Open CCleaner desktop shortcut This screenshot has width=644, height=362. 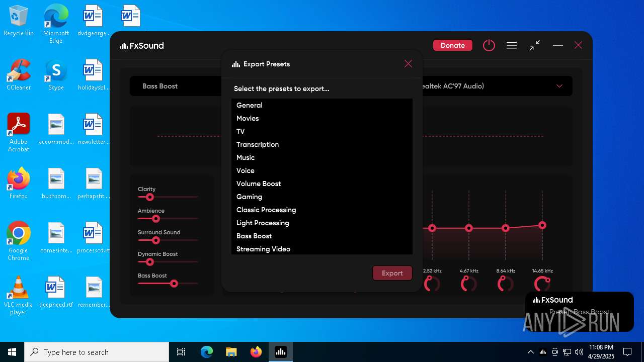point(19,74)
